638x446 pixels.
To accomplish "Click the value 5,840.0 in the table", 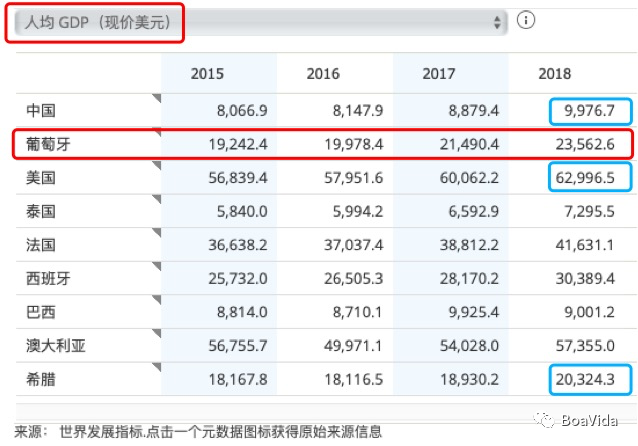I will (x=242, y=212).
